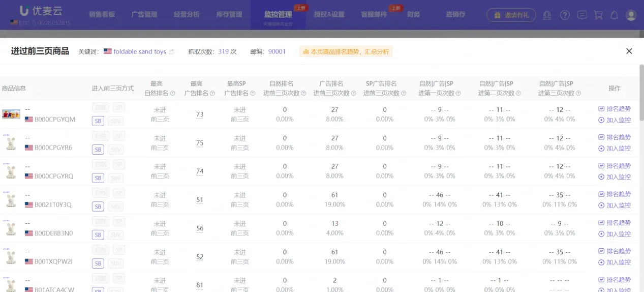Image resolution: width=644 pixels, height=292 pixels.
Task: Click SB badge in B00TXQPW2I row
Action: [98, 264]
